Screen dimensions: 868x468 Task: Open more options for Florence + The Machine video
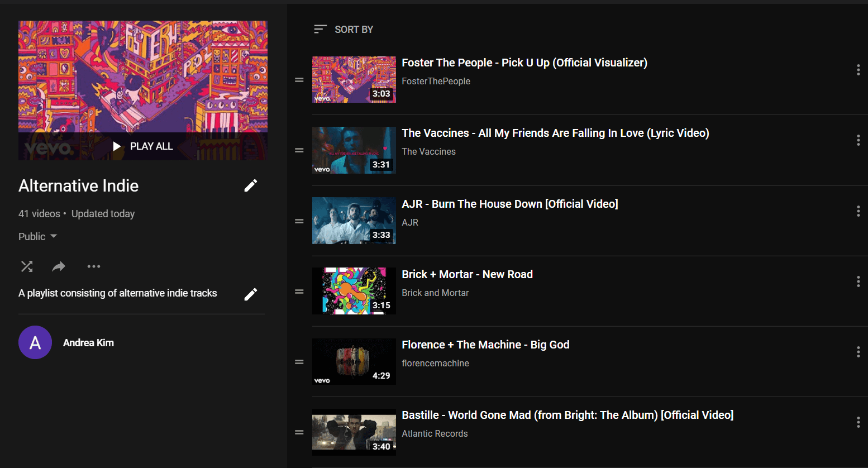tap(858, 352)
